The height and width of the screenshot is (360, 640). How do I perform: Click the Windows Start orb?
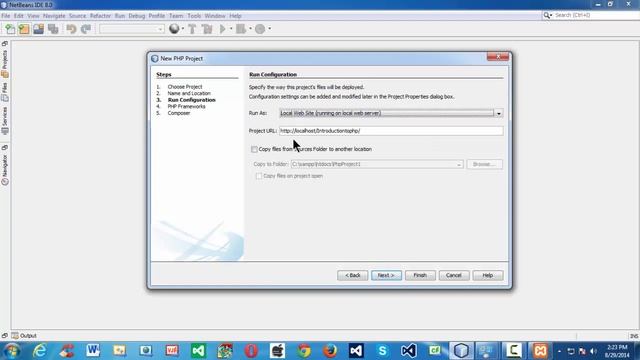tap(12, 351)
